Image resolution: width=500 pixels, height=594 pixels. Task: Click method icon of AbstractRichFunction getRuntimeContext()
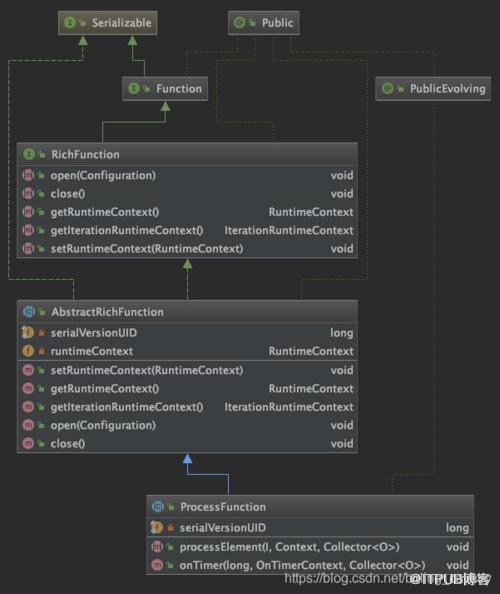click(28, 388)
